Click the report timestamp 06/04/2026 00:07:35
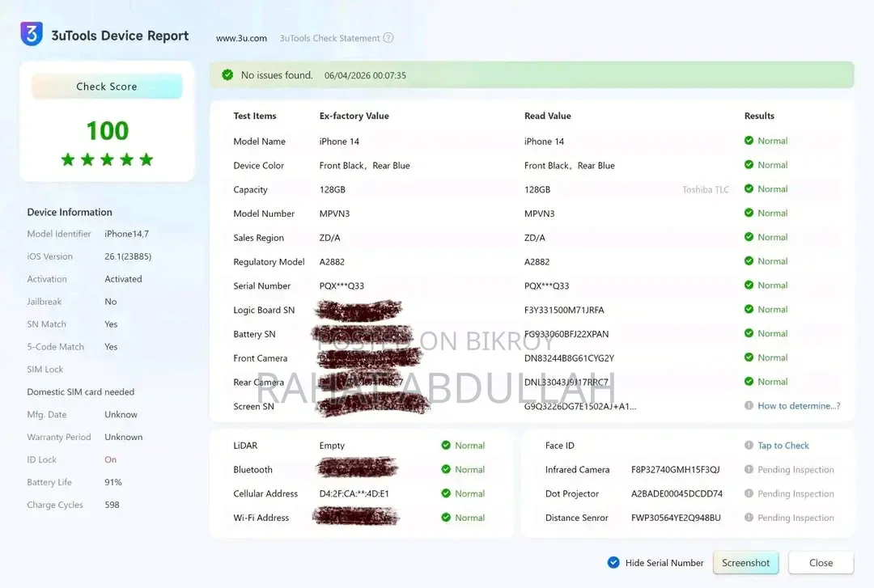The image size is (874, 588). pos(365,75)
